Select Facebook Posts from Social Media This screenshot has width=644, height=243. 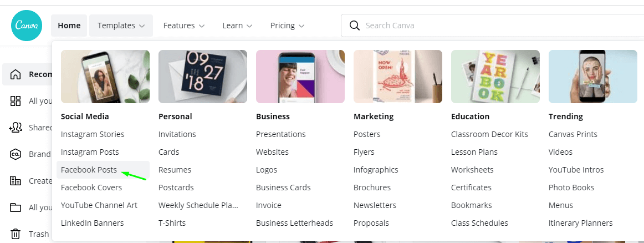click(89, 170)
